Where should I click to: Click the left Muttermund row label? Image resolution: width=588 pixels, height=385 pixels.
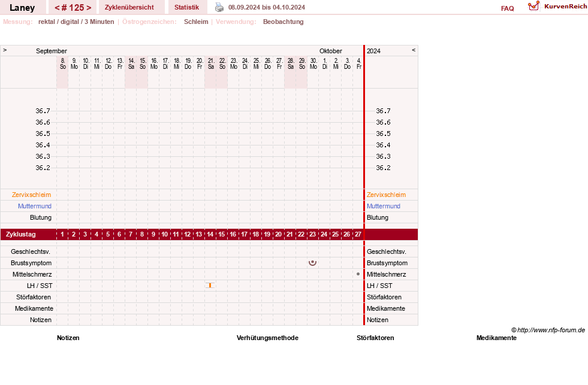pos(35,206)
